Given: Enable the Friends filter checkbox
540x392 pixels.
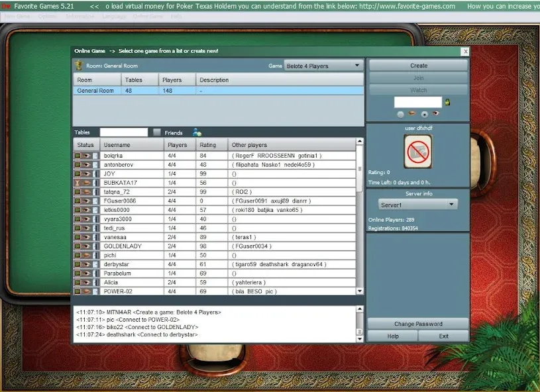Looking at the screenshot, I should pos(156,132).
